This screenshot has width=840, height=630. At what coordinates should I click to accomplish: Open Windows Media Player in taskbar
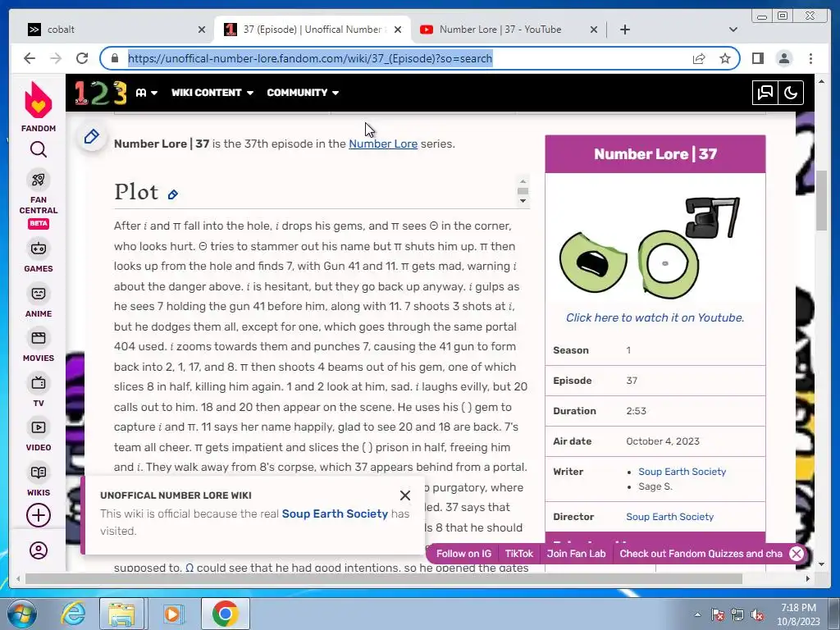(172, 614)
